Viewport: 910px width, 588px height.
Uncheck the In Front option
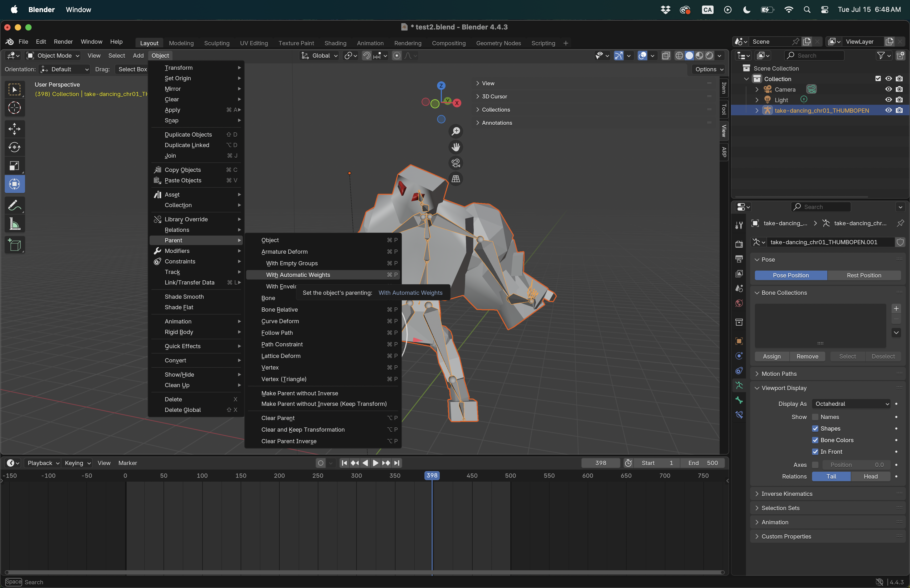click(815, 452)
